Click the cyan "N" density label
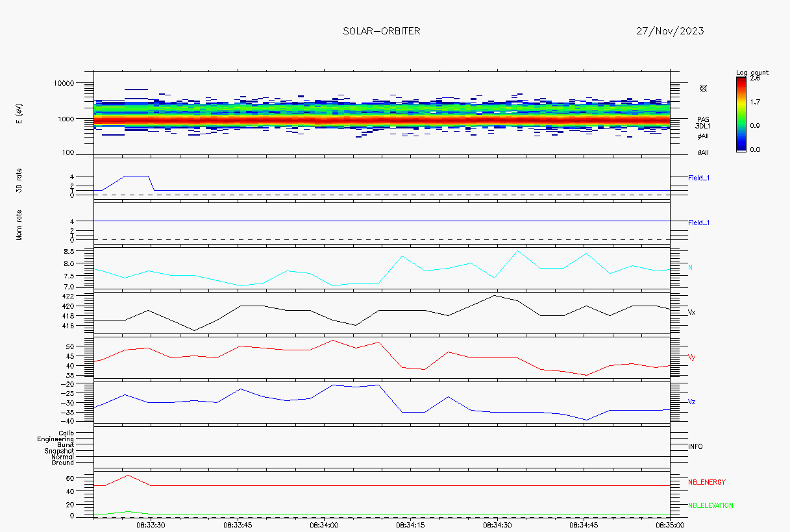 point(690,267)
